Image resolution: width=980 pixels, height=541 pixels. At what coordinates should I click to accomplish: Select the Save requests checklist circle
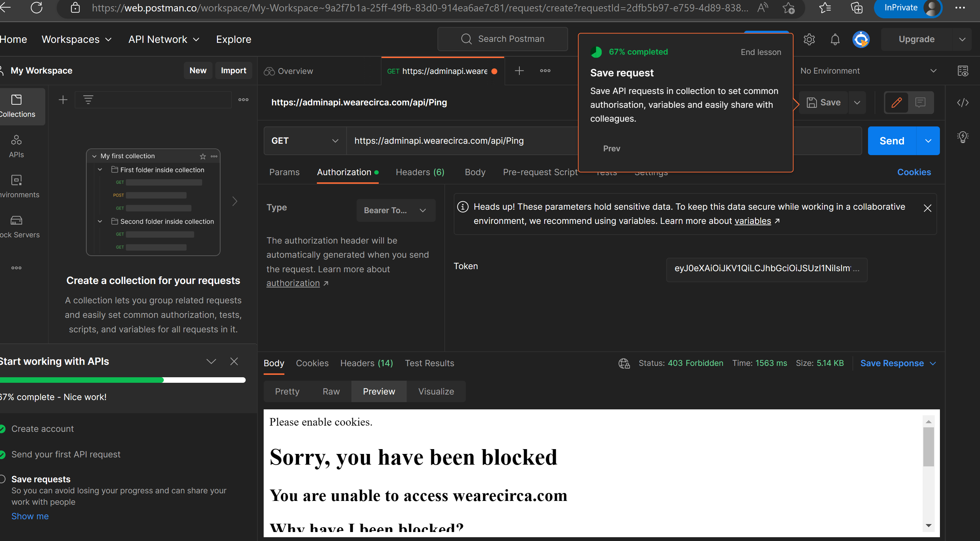(2, 479)
